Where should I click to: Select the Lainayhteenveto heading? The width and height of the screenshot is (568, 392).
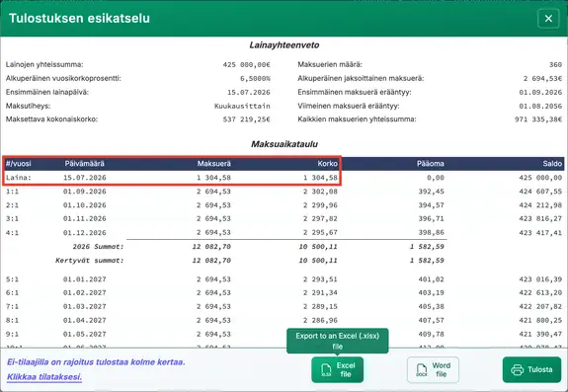click(284, 45)
